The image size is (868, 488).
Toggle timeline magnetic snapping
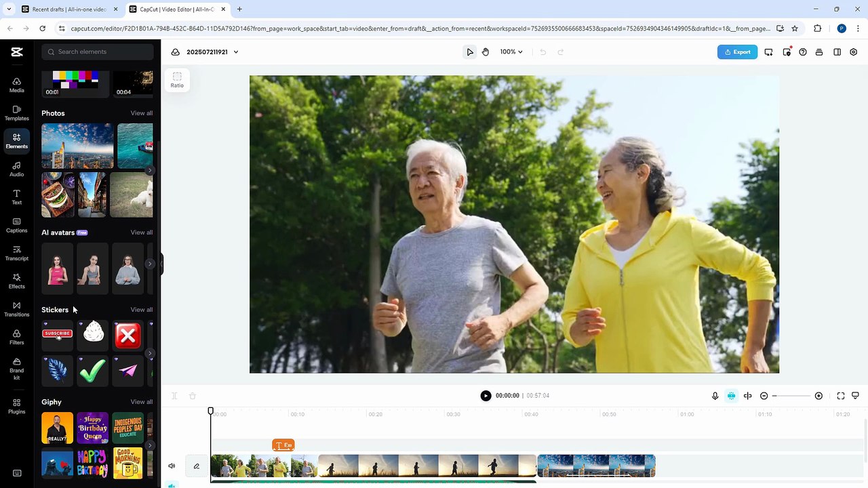(731, 396)
